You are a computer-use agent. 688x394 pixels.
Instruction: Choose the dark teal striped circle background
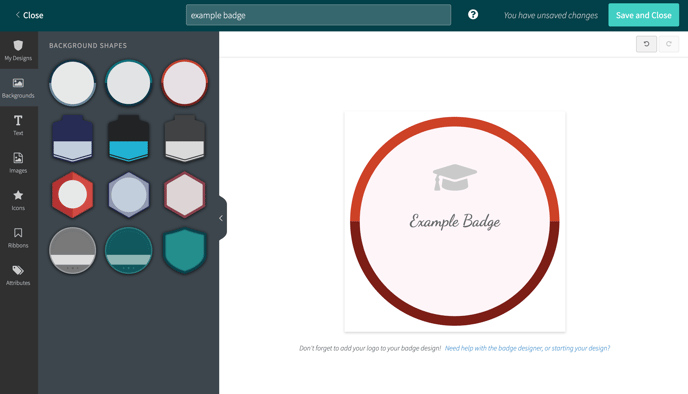(129, 251)
